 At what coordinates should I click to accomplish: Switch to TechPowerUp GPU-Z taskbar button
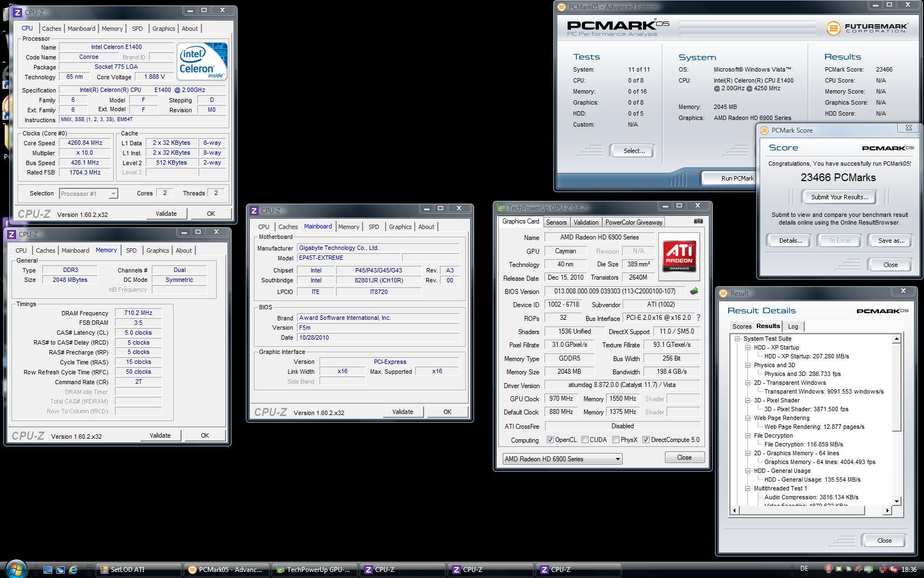point(315,570)
